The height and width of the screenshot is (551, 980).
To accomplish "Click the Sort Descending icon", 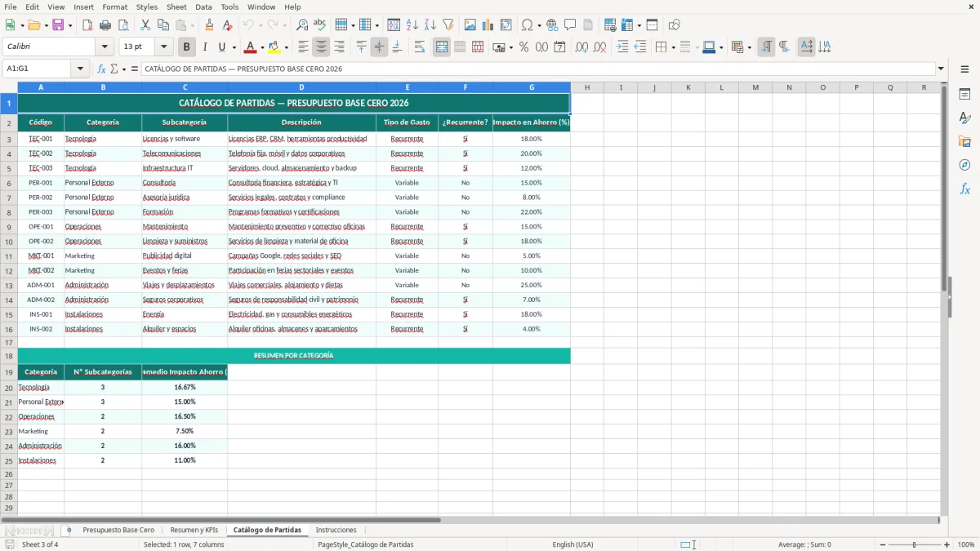I will point(430,25).
